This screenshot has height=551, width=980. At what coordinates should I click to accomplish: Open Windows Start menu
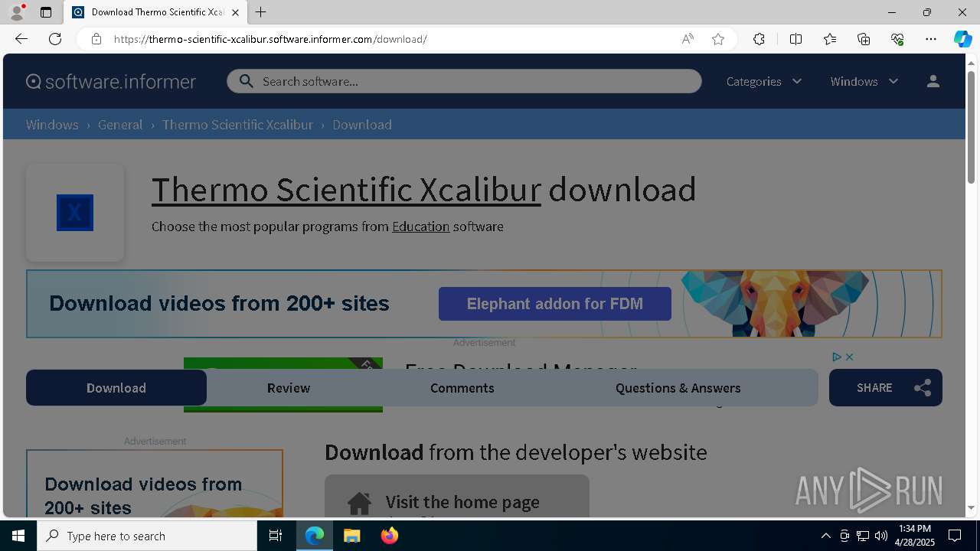(18, 536)
